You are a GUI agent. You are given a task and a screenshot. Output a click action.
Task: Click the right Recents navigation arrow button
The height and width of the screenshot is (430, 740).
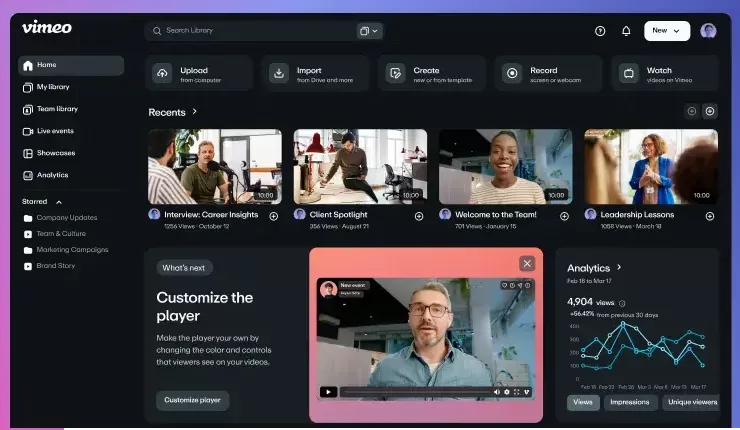click(x=710, y=111)
